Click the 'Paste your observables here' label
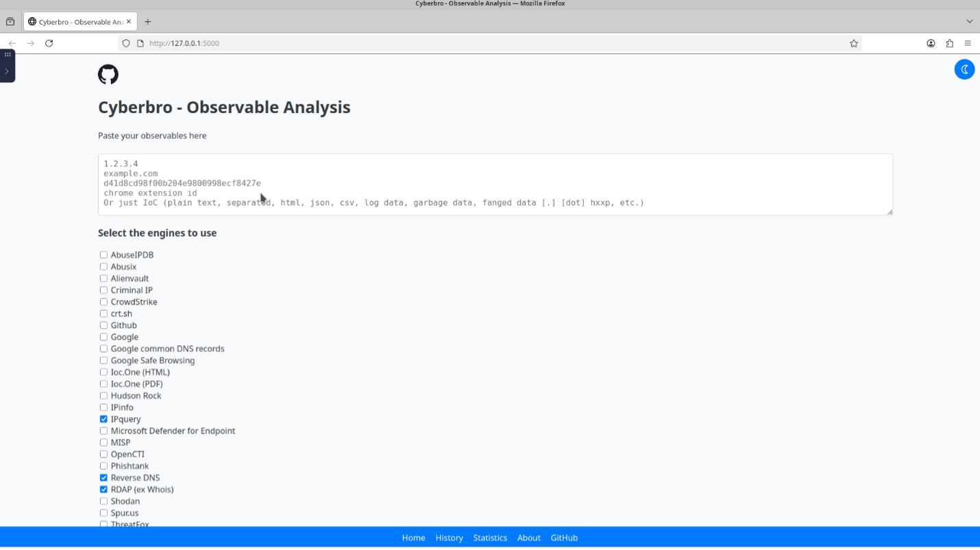The width and height of the screenshot is (980, 550). pos(152,136)
